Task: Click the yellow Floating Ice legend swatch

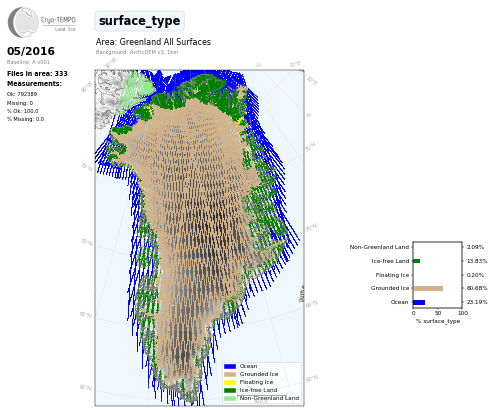Action: (230, 382)
